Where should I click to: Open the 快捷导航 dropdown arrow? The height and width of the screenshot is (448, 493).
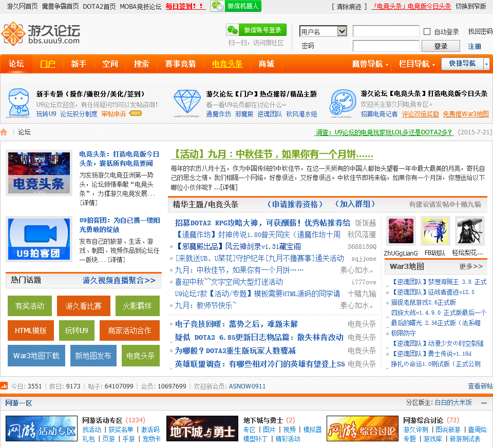tap(486, 64)
